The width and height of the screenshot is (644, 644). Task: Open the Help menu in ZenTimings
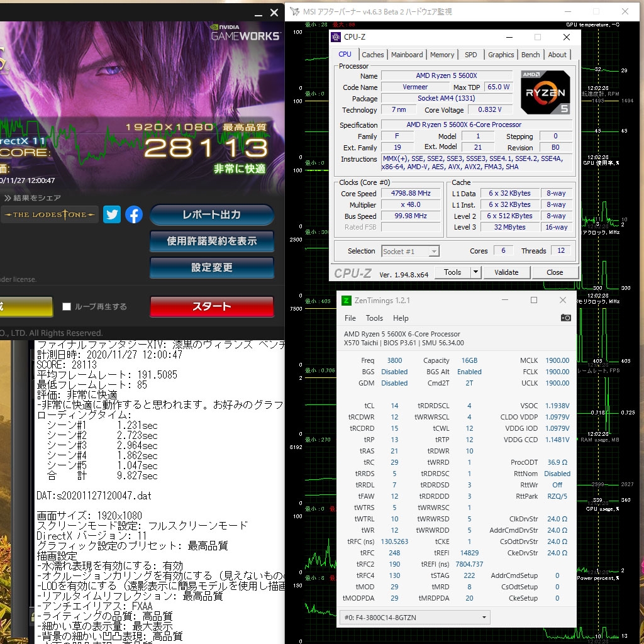click(401, 318)
